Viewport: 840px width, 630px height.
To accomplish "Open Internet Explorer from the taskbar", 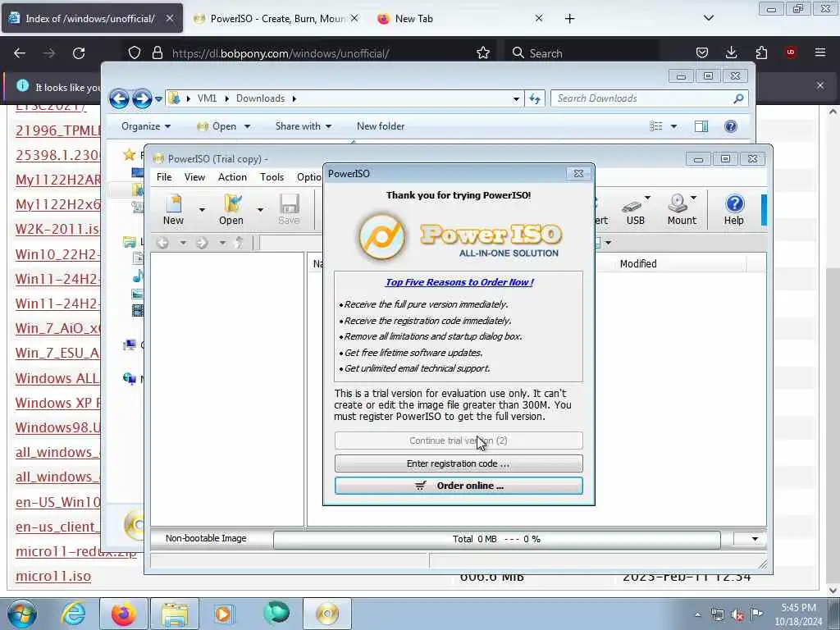I will point(73,614).
